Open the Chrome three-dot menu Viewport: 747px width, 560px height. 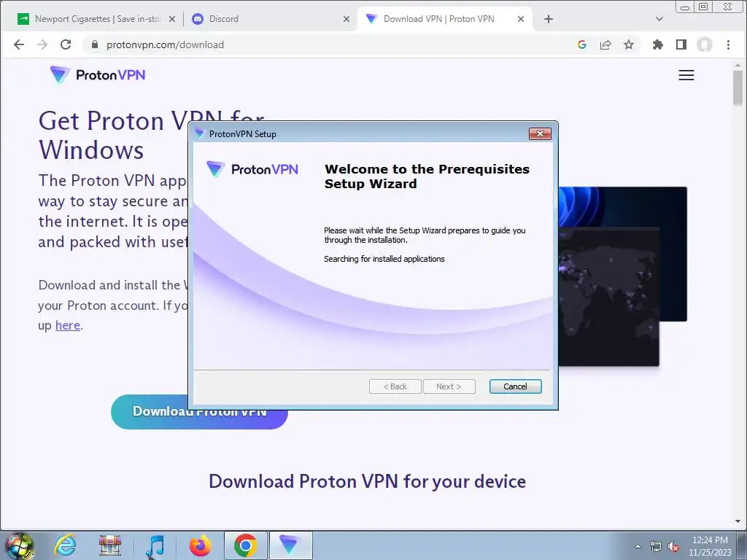click(728, 44)
